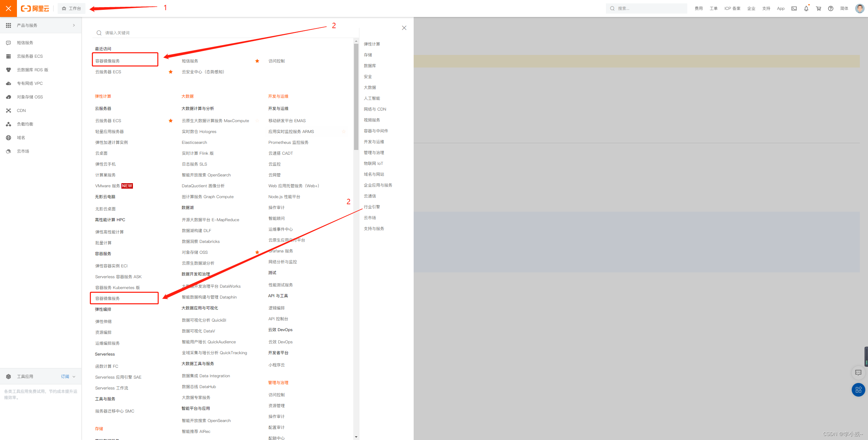Expand the 订阅 dropdown in 工具应用
Viewport: 868px width, 440px height.
coord(68,377)
